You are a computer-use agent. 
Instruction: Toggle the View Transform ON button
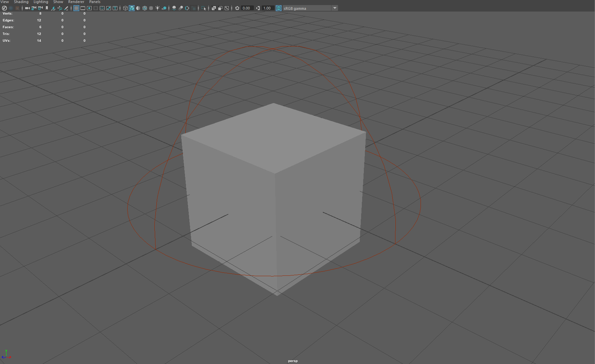tap(279, 8)
